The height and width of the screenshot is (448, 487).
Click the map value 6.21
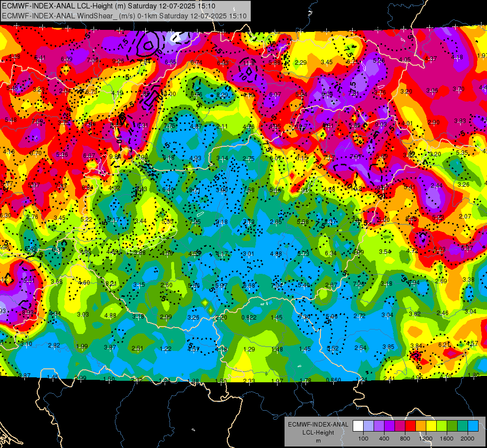coord(444,344)
